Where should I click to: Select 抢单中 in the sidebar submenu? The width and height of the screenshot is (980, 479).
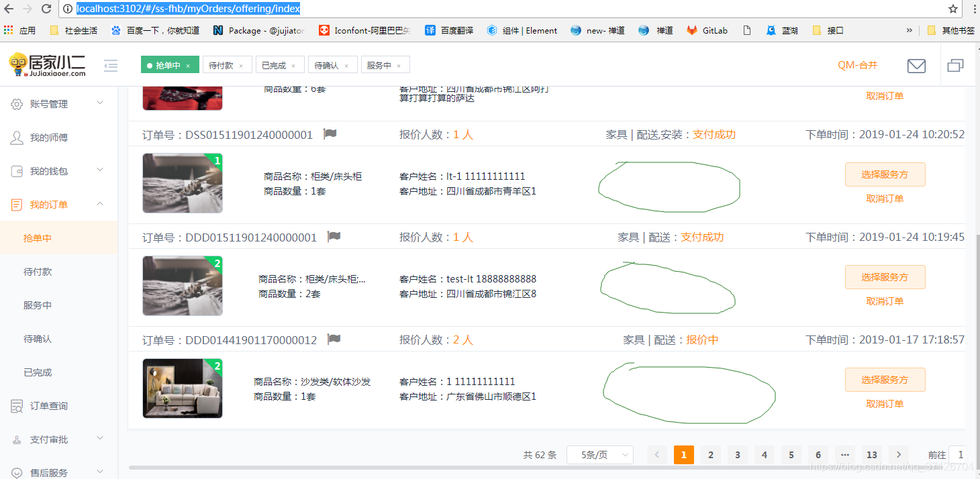click(58, 238)
